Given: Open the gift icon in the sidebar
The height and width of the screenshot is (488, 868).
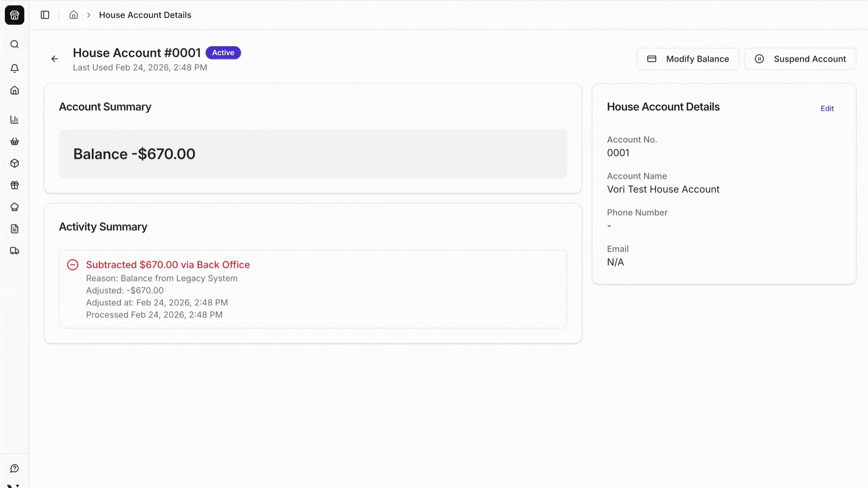Looking at the screenshot, I should (14, 185).
